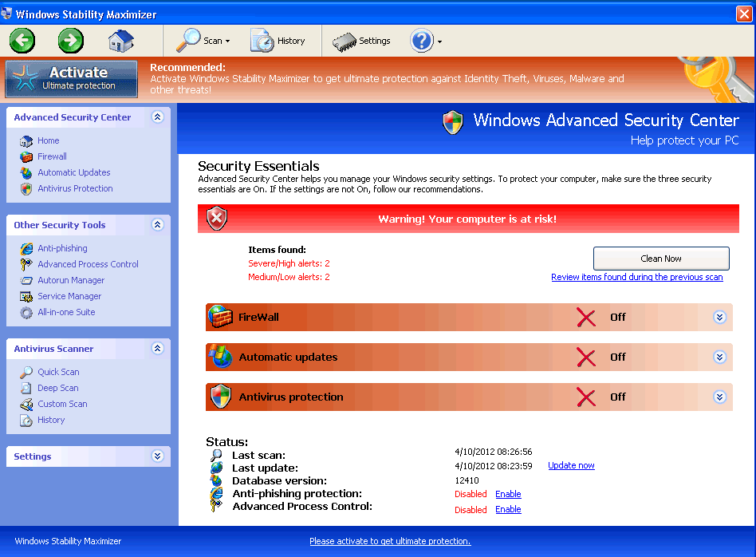Launch Quick Scan from Antivirus Scanner
The height and width of the screenshot is (557, 756).
tap(58, 372)
